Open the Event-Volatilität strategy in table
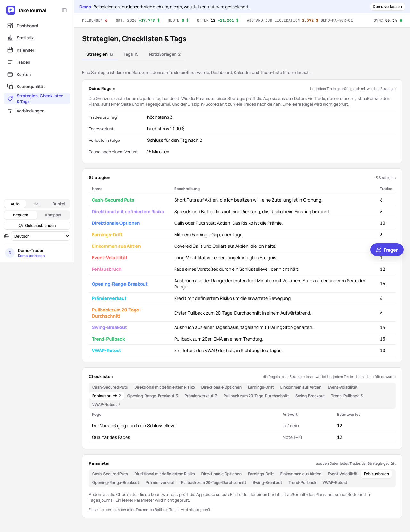Screen dimensions: 410x532 [110, 258]
